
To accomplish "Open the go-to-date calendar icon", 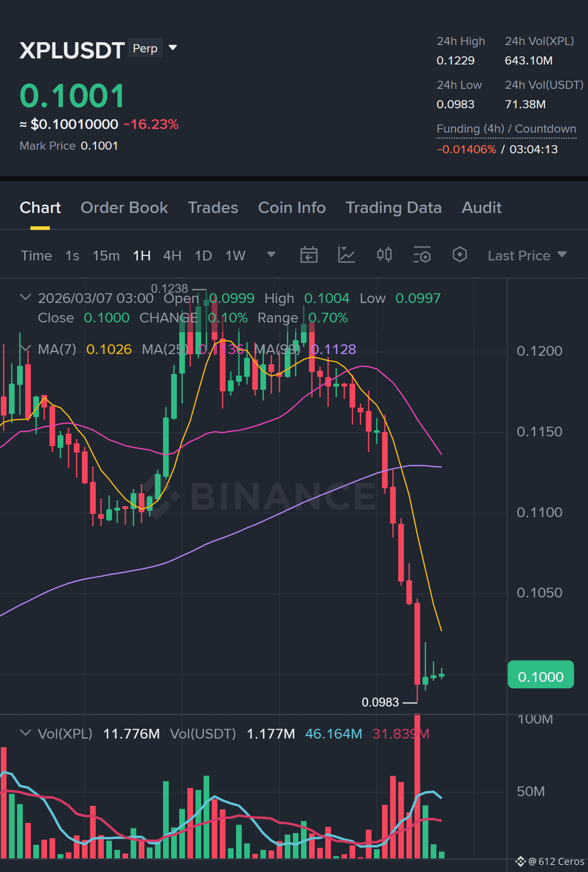I will coord(309,255).
